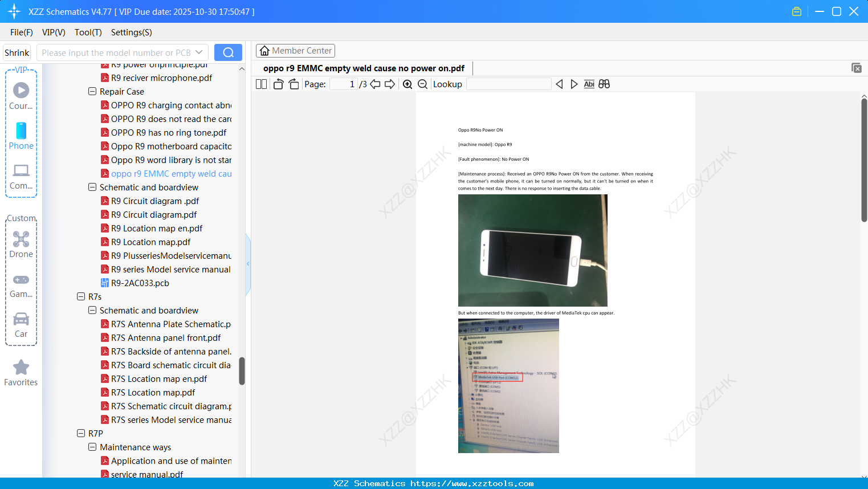
Task: Toggle two-page view in PDF toolbar
Action: (x=261, y=84)
